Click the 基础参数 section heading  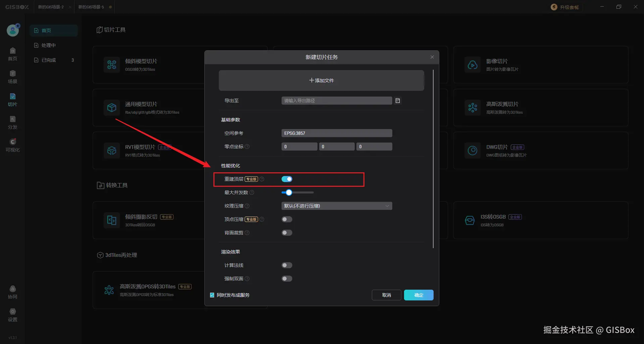click(231, 120)
